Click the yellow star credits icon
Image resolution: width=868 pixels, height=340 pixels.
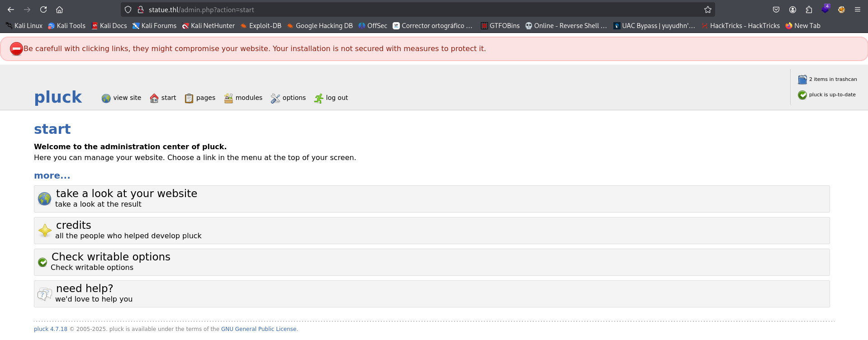[x=45, y=231]
